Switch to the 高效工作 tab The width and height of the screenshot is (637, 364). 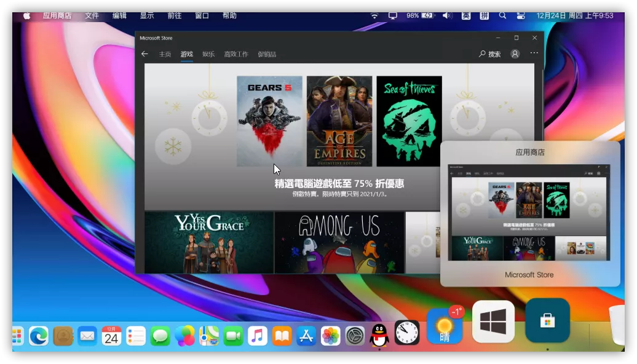coord(236,54)
